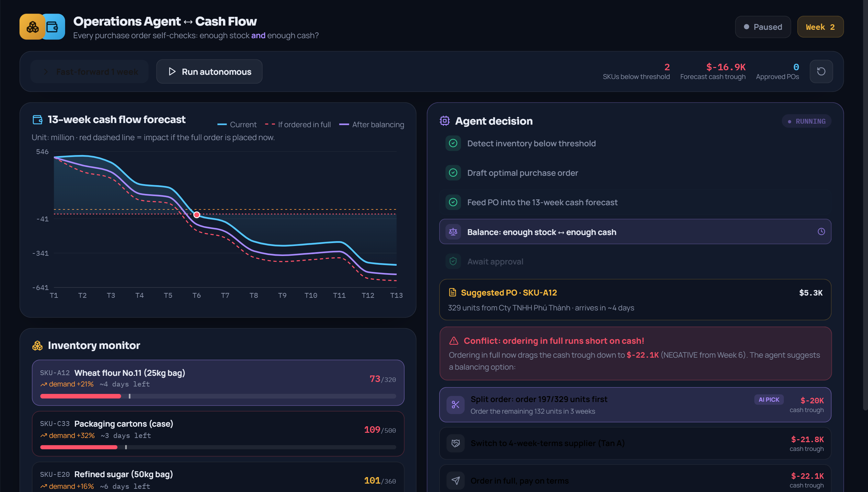
Task: Click the reset circular arrow button
Action: [821, 71]
